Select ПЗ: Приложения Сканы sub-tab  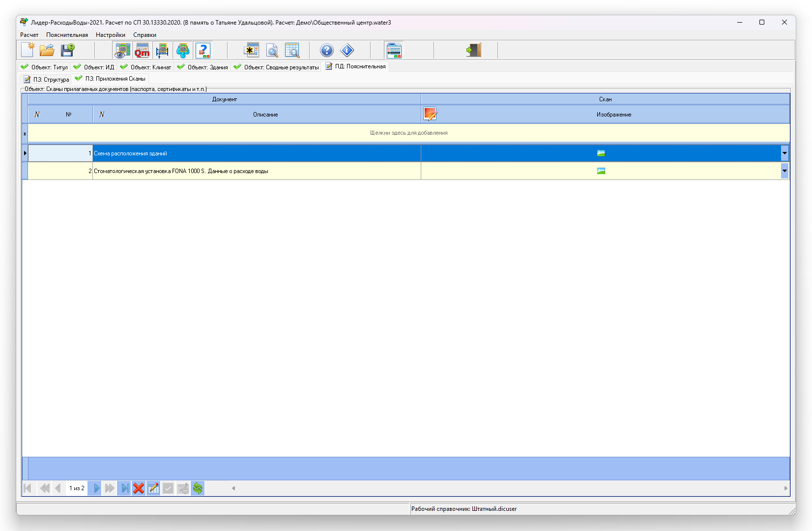111,79
